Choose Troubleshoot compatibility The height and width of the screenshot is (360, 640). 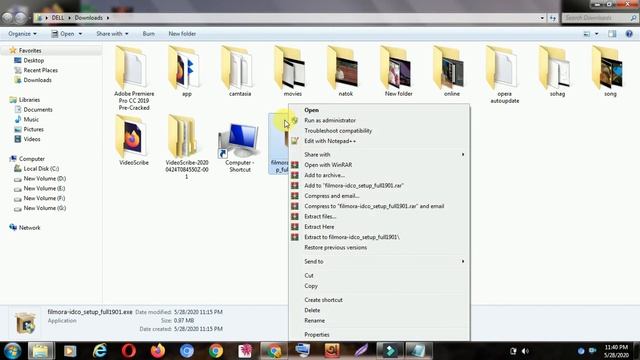click(x=338, y=131)
